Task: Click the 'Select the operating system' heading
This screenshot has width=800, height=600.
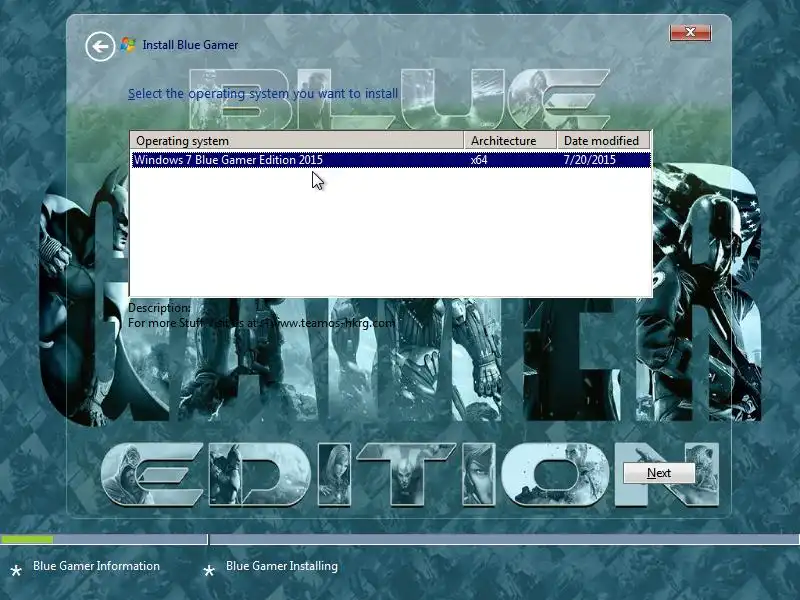Action: tap(263, 94)
